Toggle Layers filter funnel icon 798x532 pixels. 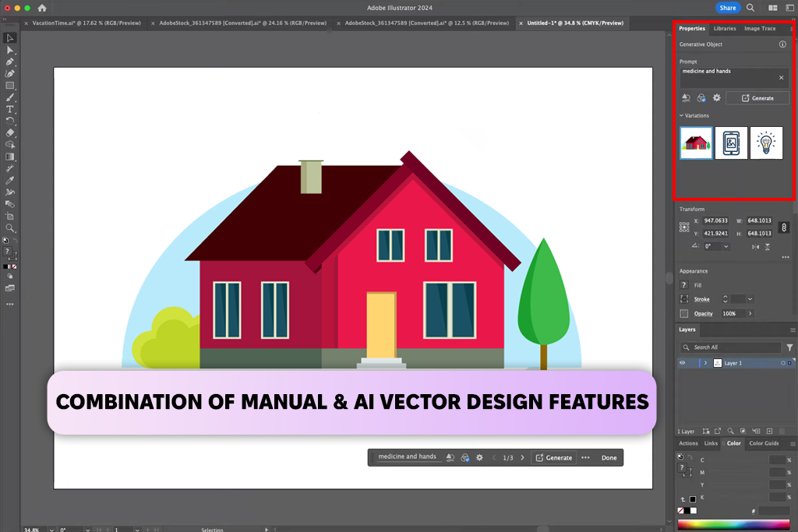pyautogui.click(x=789, y=347)
